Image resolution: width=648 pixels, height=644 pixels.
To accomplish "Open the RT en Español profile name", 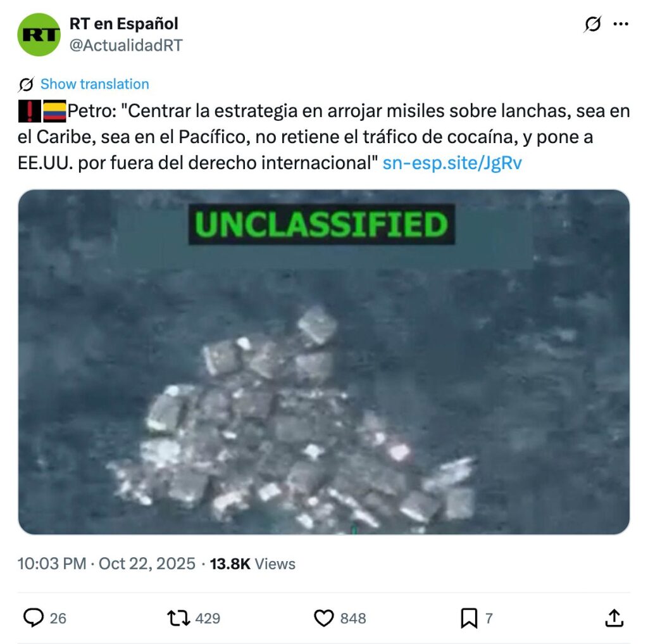I will pyautogui.click(x=123, y=23).
